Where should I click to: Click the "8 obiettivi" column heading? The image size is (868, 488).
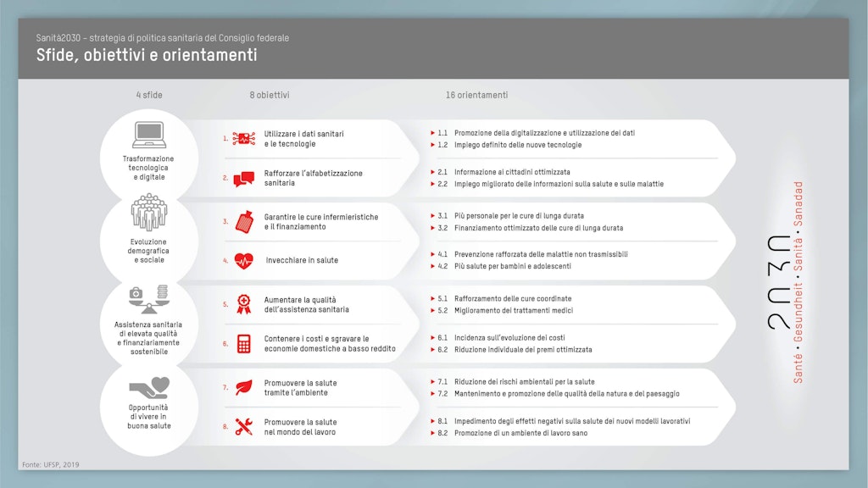[269, 96]
